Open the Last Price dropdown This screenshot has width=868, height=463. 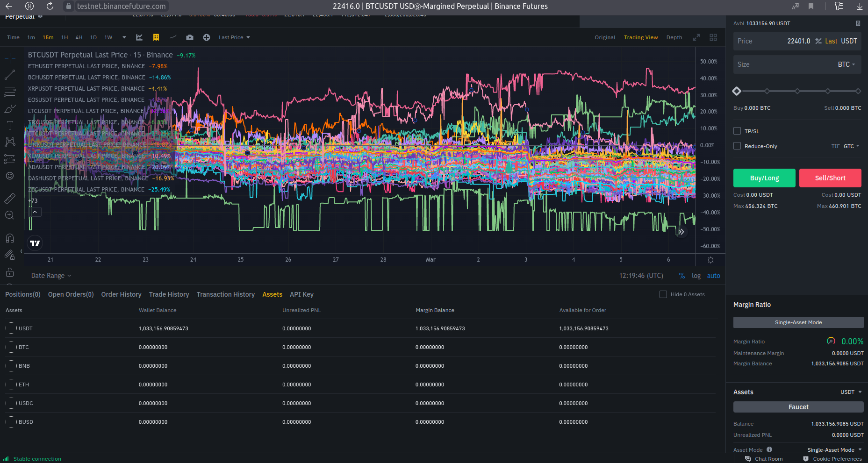click(234, 37)
